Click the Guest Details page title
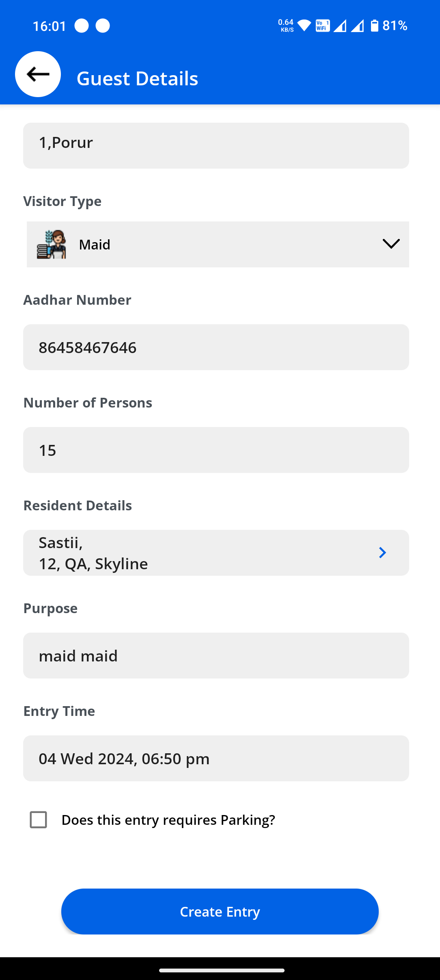 click(x=137, y=78)
